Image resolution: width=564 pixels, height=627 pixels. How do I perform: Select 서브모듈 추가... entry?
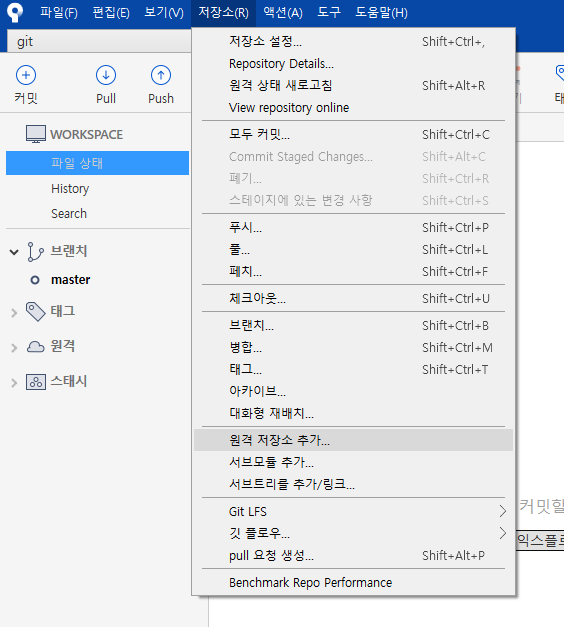[x=354, y=462]
